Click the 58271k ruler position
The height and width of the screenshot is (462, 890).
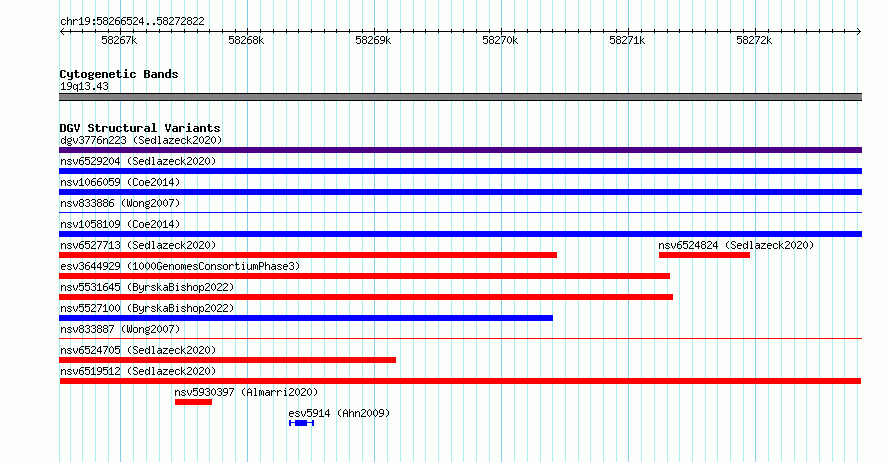(x=627, y=40)
